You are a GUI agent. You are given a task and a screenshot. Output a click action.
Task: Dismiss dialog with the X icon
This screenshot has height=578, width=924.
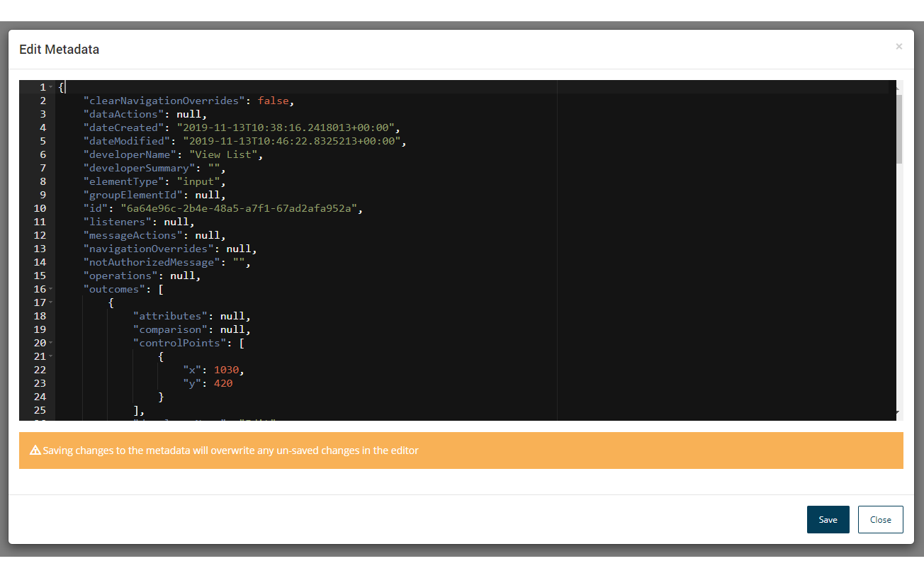coord(898,47)
